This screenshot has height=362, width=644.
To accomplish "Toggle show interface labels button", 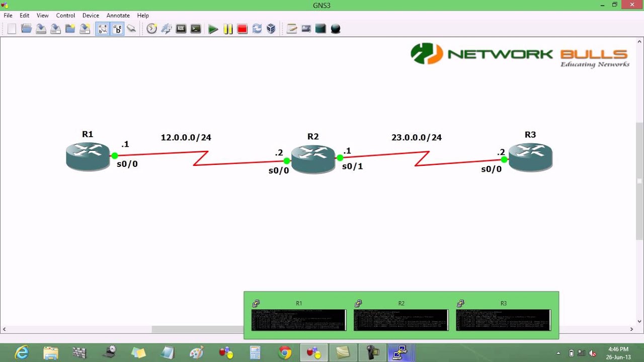I will point(103,29).
